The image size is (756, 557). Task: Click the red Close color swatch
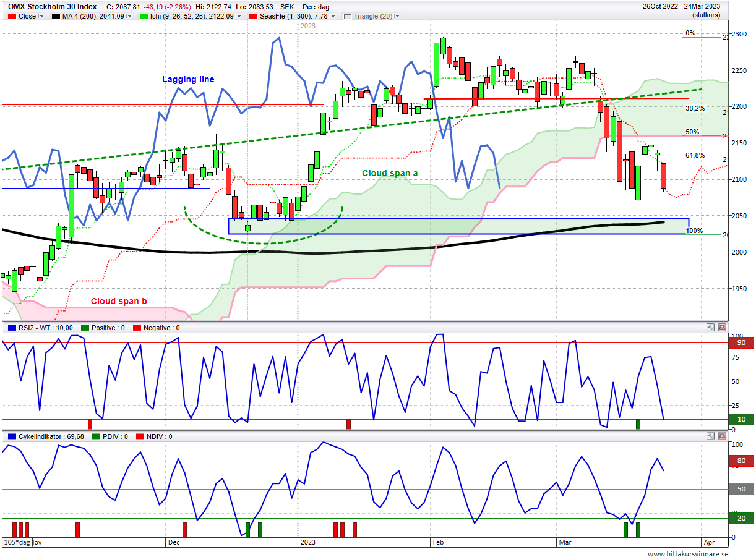(x=12, y=17)
